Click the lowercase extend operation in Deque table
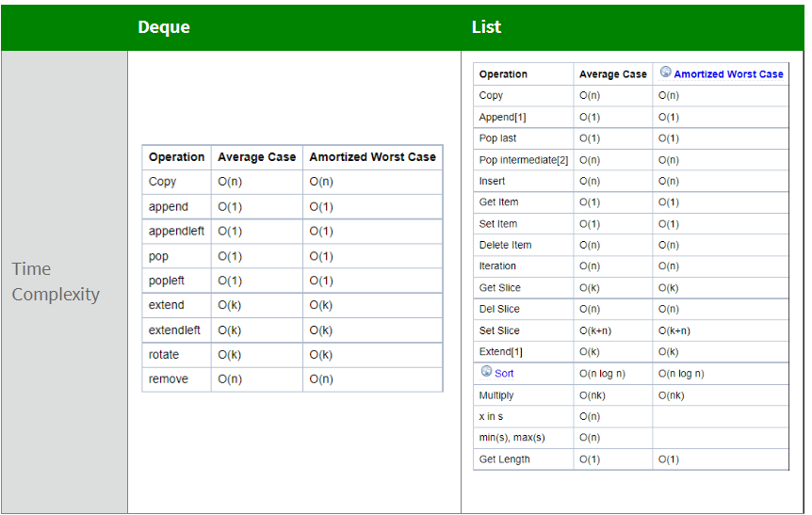The width and height of the screenshot is (812, 515). 166,305
